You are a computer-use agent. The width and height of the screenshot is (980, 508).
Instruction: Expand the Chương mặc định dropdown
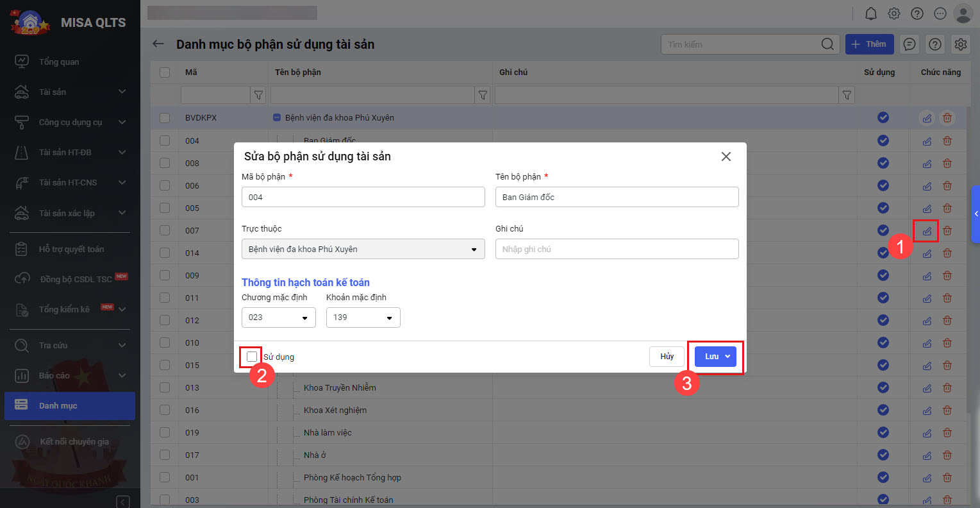click(x=278, y=317)
